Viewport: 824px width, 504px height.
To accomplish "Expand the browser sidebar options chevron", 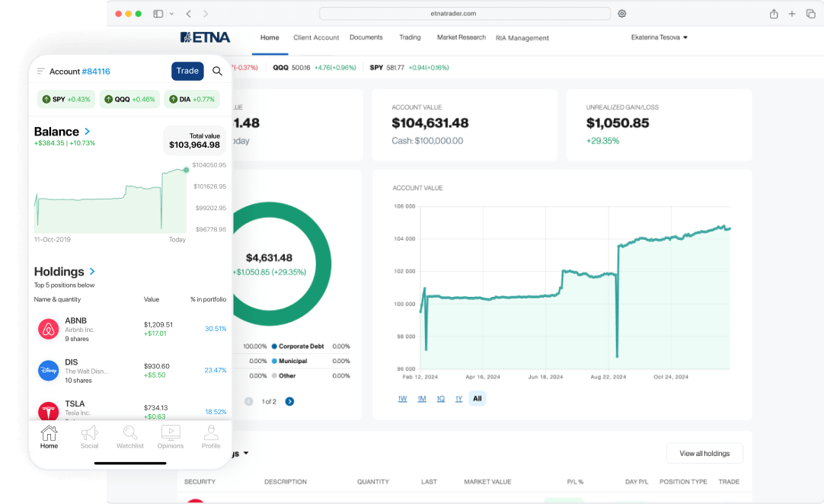I will [171, 14].
